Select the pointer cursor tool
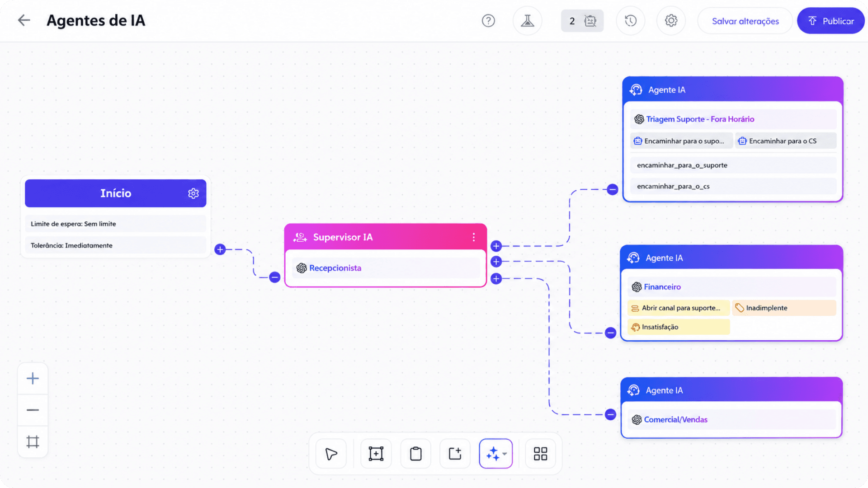Screen dimensions: 868x488 pos(331,454)
